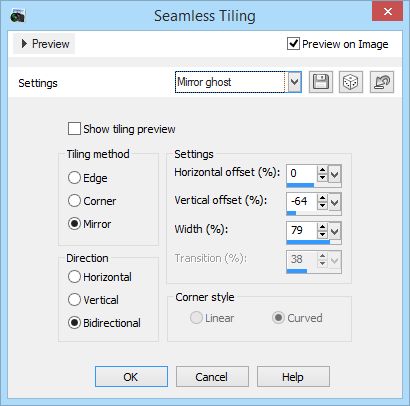Click the OK button
The image size is (410, 406).
[x=131, y=377]
